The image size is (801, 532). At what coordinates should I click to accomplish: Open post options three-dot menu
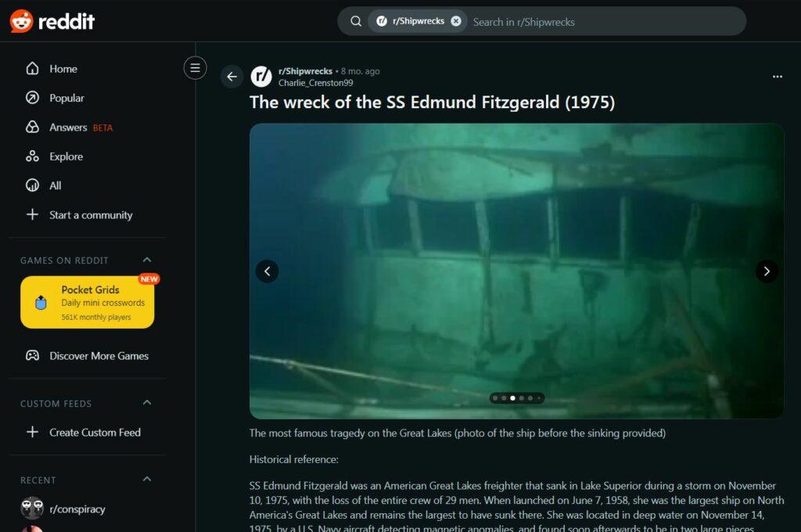pyautogui.click(x=777, y=77)
